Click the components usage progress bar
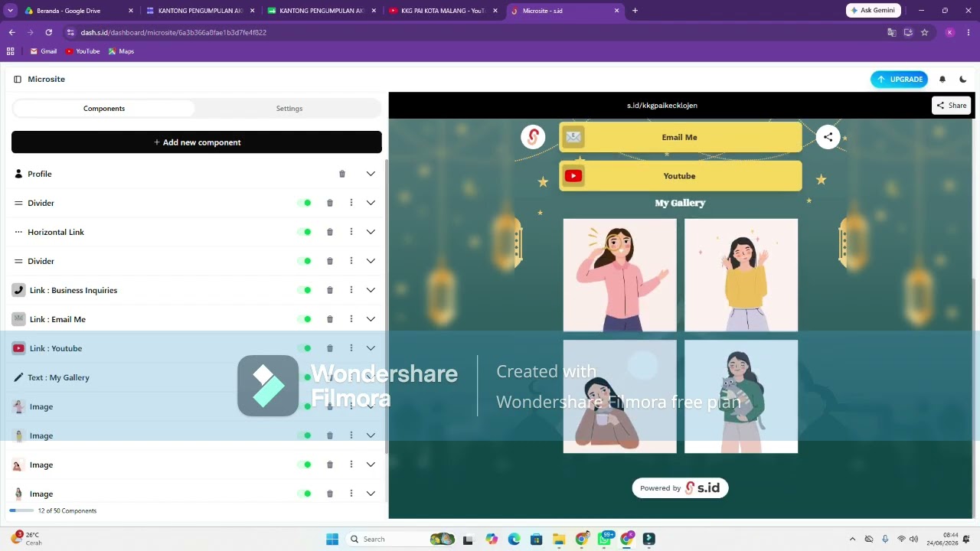 (21, 510)
